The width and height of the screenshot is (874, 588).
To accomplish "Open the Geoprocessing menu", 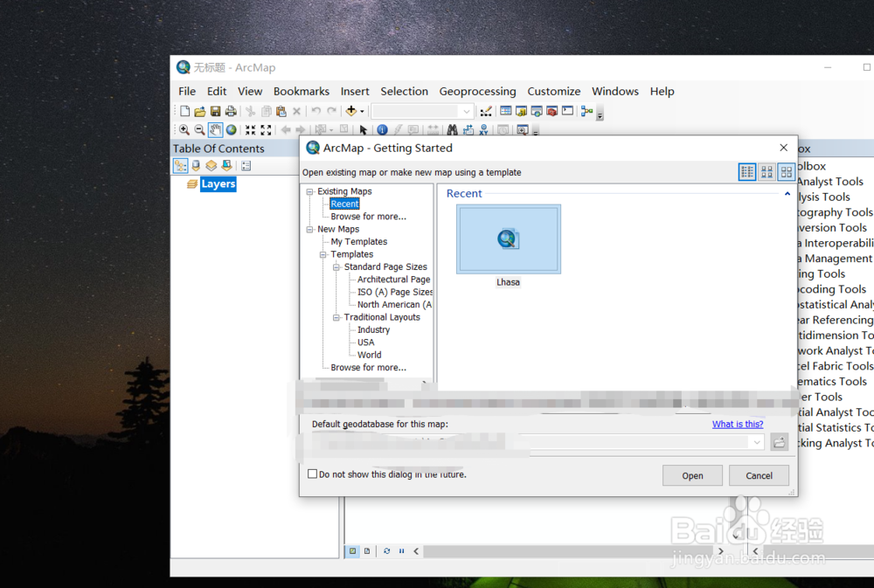I will [477, 92].
